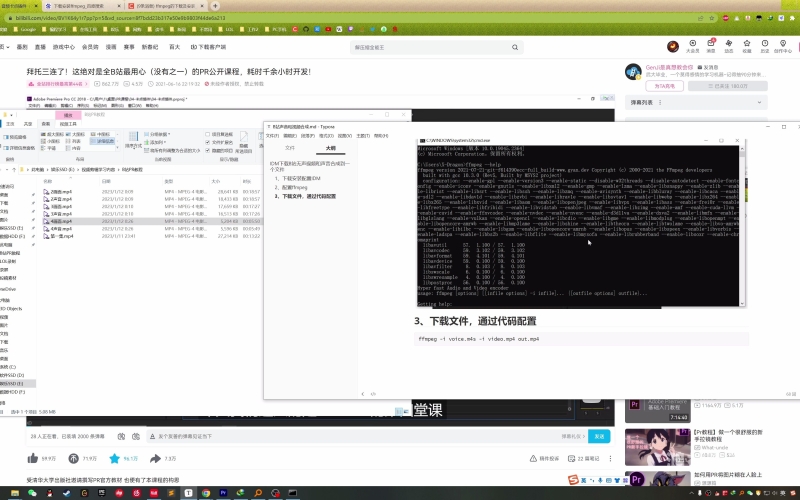Toggle the item check boxes option
Viewport: 800px width, 500px height.
pos(208,133)
